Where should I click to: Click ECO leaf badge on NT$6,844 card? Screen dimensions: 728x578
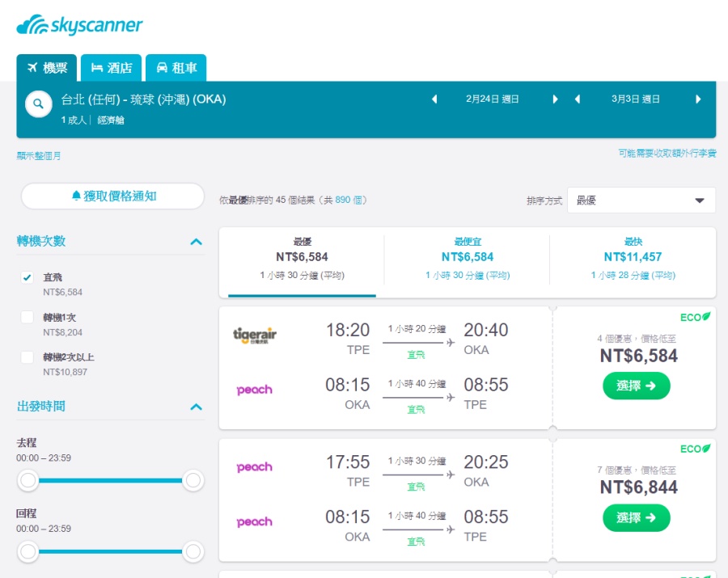pos(695,449)
